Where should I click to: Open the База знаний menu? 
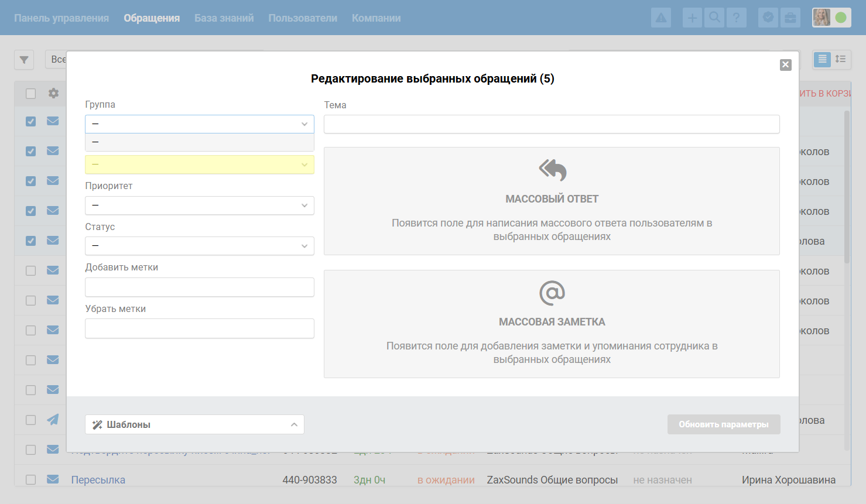224,18
